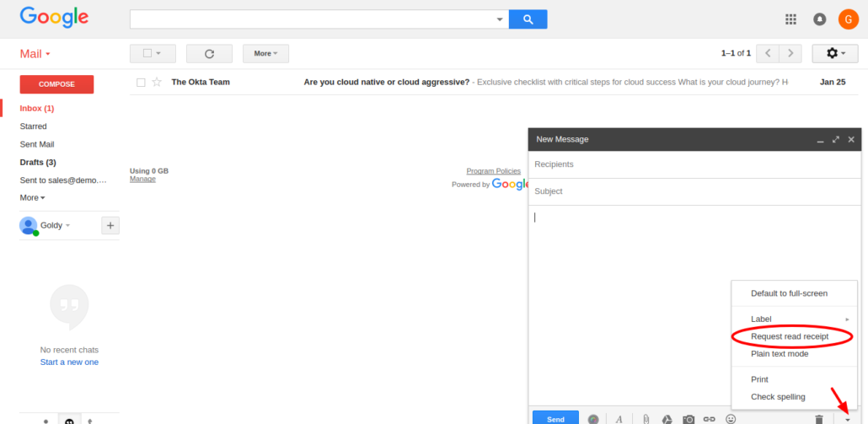Image resolution: width=868 pixels, height=424 pixels.
Task: Open Sent Mail folder
Action: [37, 144]
